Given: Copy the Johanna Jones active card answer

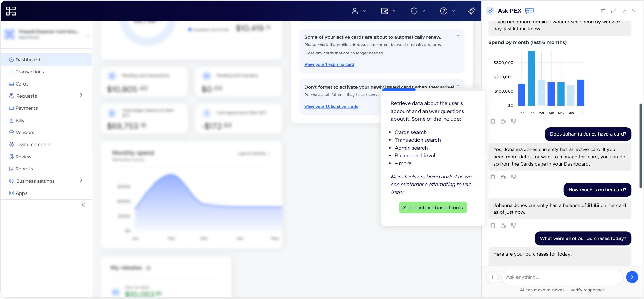Looking at the screenshot, I should [x=493, y=177].
